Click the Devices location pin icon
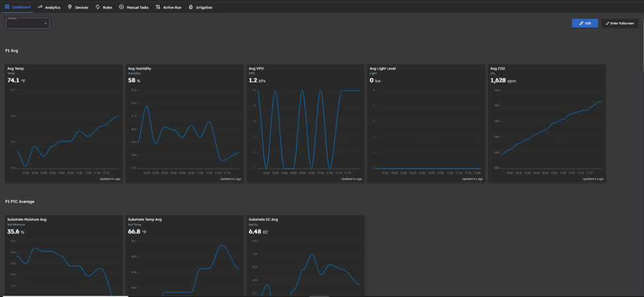644x297 pixels. pos(70,7)
